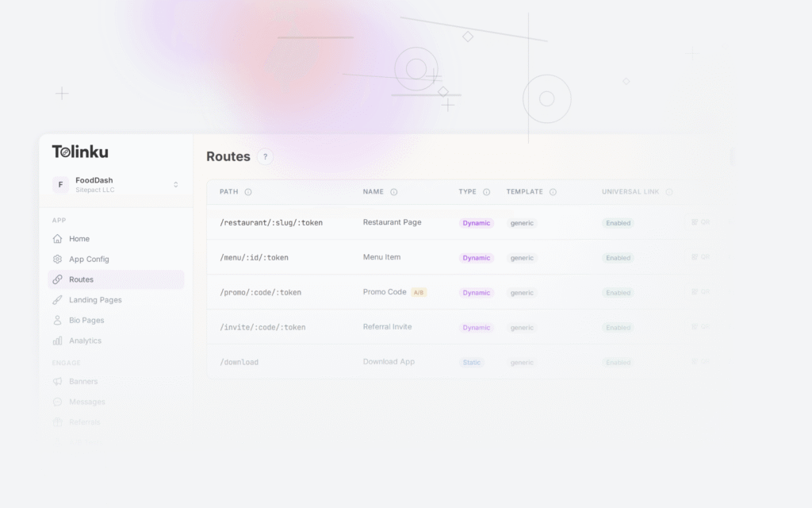Open the /menu/:id/:token route
The width and height of the screenshot is (812, 508).
pyautogui.click(x=254, y=257)
